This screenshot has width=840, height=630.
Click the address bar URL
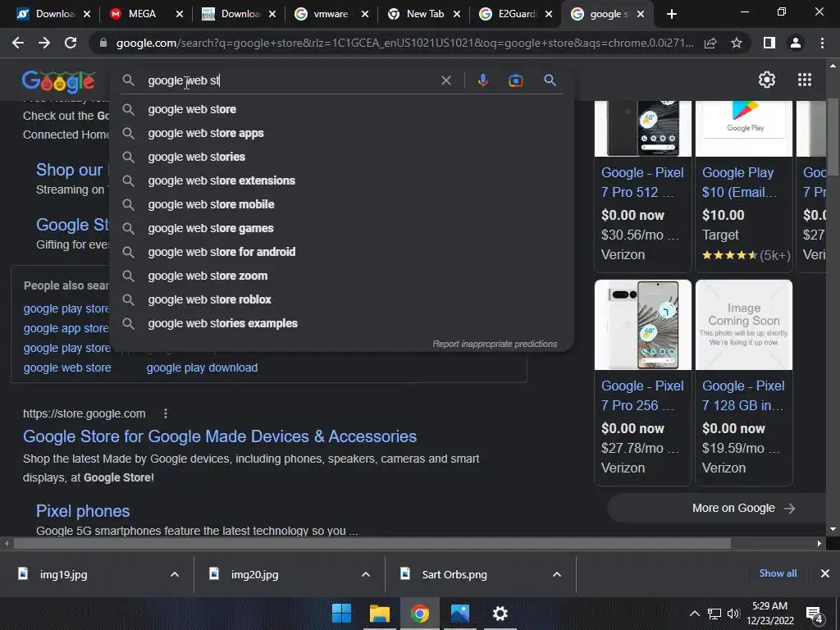click(x=404, y=43)
